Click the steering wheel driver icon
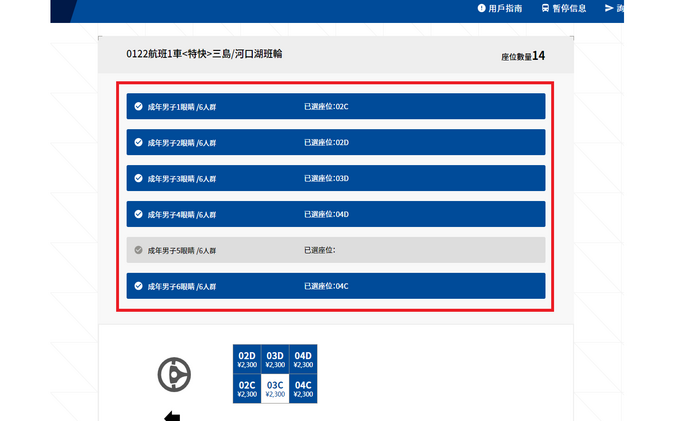Viewport: 674px width, 421px height. click(x=174, y=374)
